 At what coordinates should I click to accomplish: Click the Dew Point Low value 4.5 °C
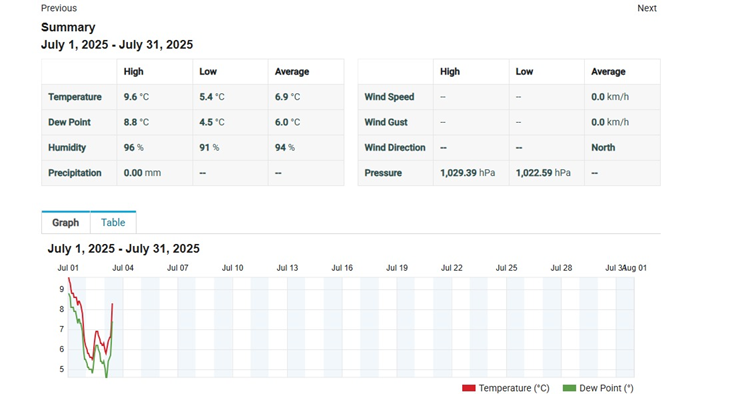[x=212, y=122]
